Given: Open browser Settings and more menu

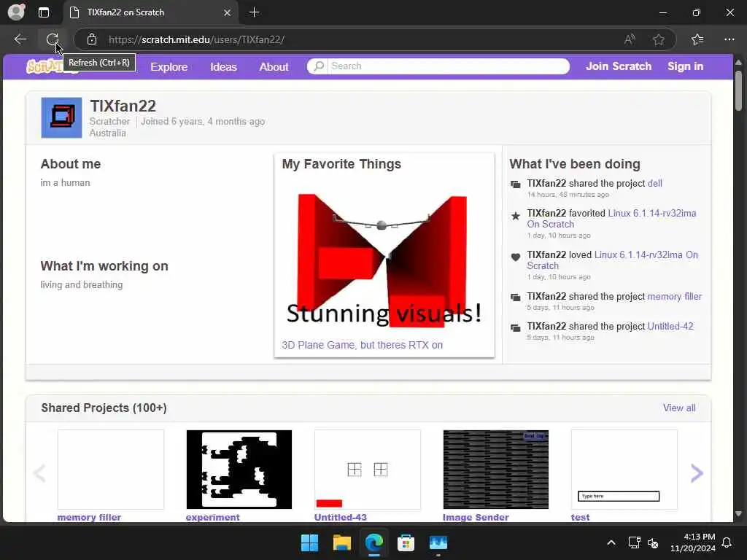Looking at the screenshot, I should point(729,39).
